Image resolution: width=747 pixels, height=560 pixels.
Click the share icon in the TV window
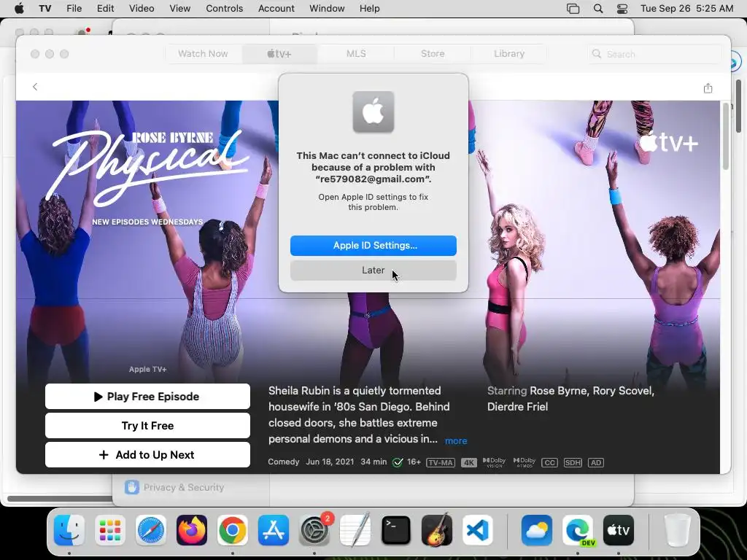(708, 88)
